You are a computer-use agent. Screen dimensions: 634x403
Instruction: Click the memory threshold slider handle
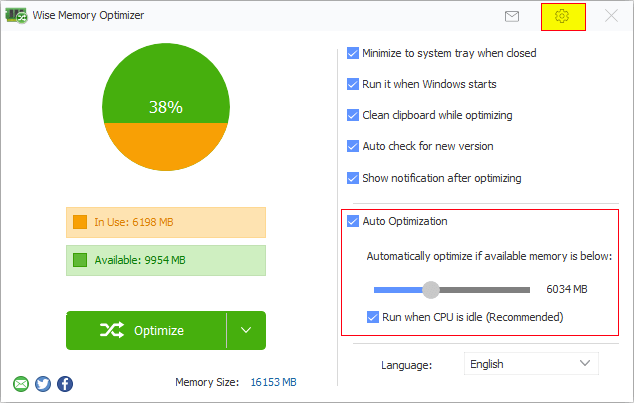click(430, 290)
